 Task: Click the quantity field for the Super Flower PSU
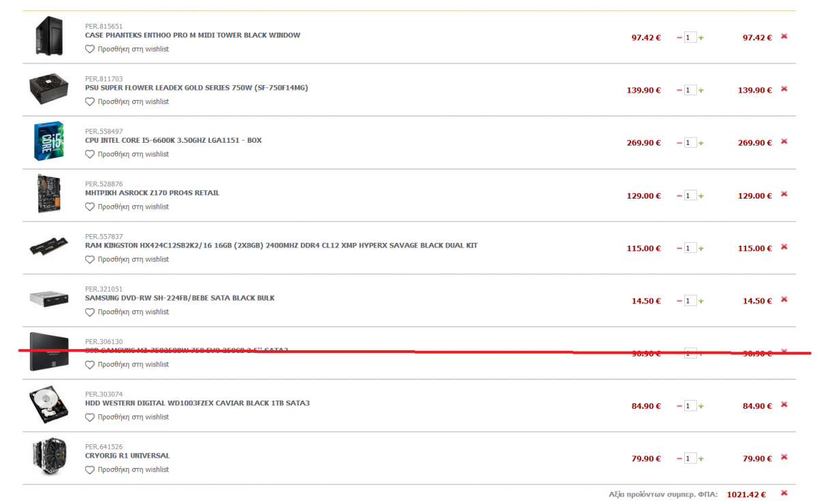pyautogui.click(x=690, y=90)
